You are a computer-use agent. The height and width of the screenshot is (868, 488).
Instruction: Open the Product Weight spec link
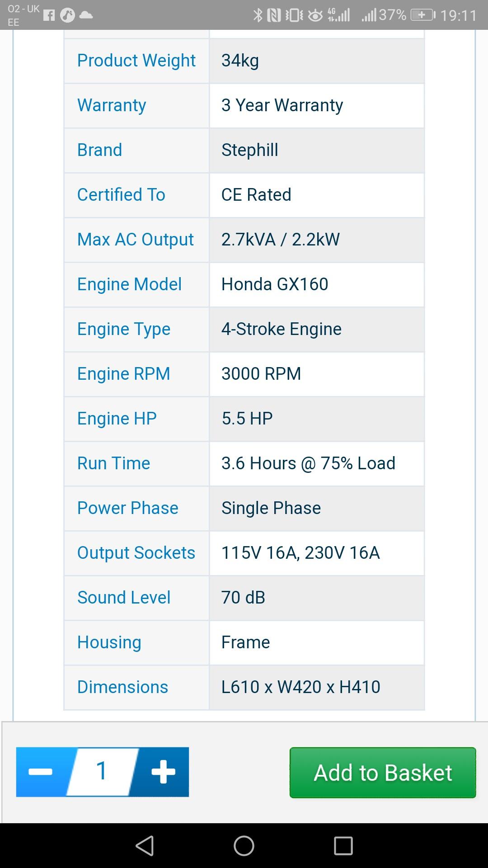[136, 61]
